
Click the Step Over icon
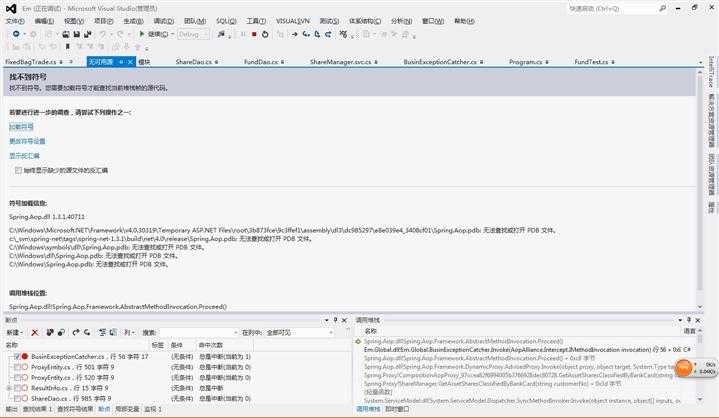click(x=317, y=34)
